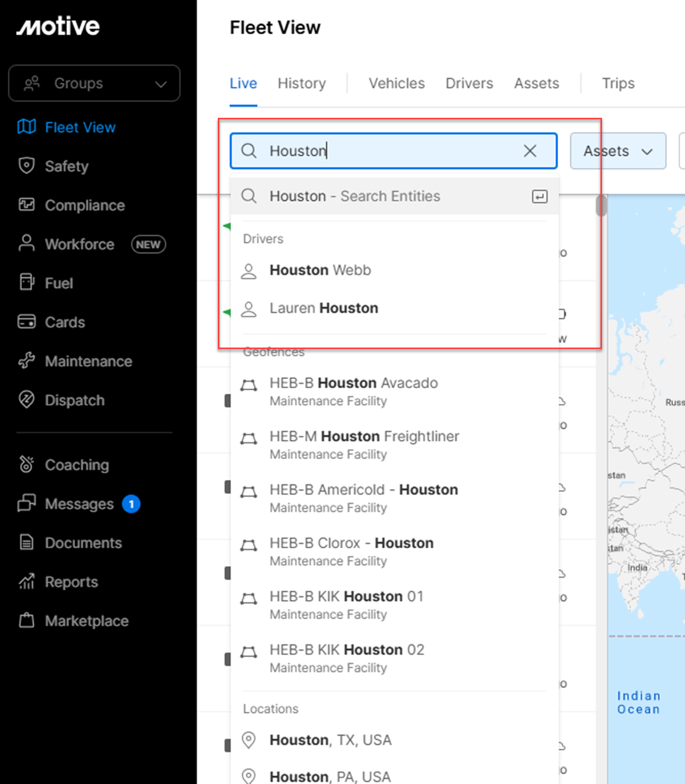The width and height of the screenshot is (685, 784).
Task: Click the search magnifier icon in field
Action: pyautogui.click(x=249, y=150)
